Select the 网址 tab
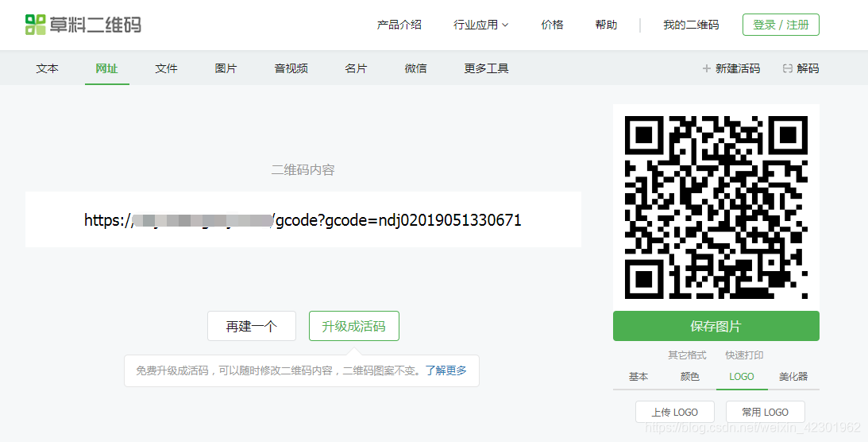868x442 pixels. [x=107, y=68]
